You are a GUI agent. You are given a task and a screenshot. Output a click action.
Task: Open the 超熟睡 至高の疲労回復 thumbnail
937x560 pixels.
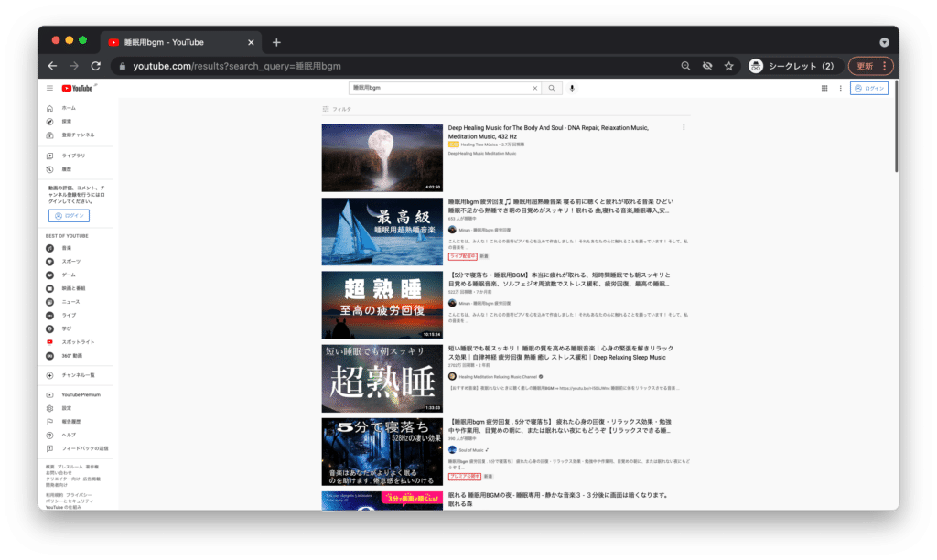coord(382,305)
